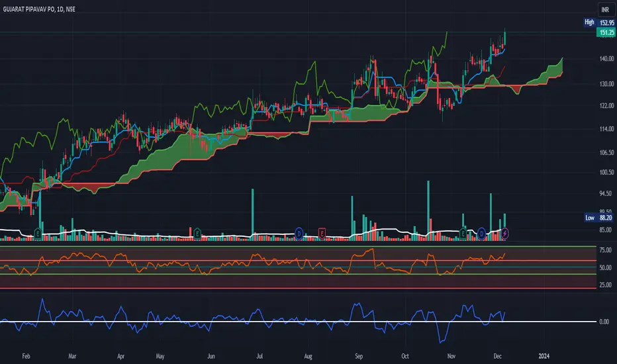Image resolution: width=617 pixels, height=364 pixels.
Task: Click the 88.20 low price value
Action: point(606,218)
